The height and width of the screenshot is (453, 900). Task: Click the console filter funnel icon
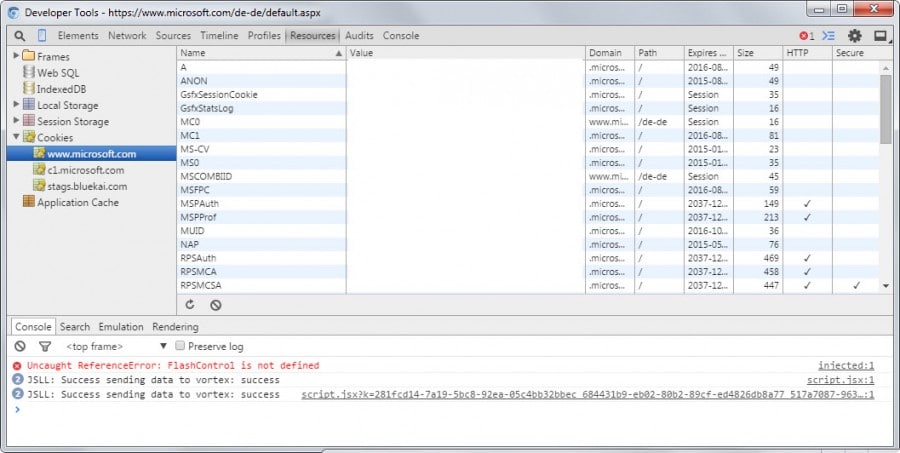[x=44, y=346]
